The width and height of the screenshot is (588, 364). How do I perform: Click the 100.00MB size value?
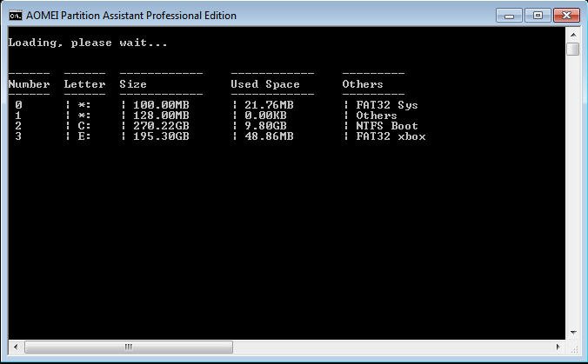pos(161,105)
